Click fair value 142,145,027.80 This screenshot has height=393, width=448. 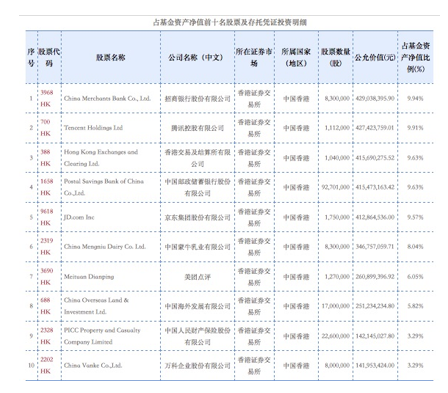coord(375,336)
